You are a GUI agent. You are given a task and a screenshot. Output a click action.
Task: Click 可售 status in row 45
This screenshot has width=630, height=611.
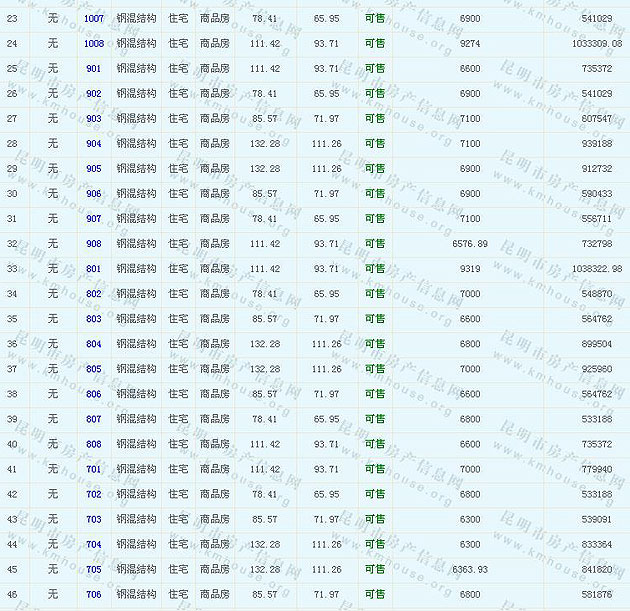(x=374, y=569)
